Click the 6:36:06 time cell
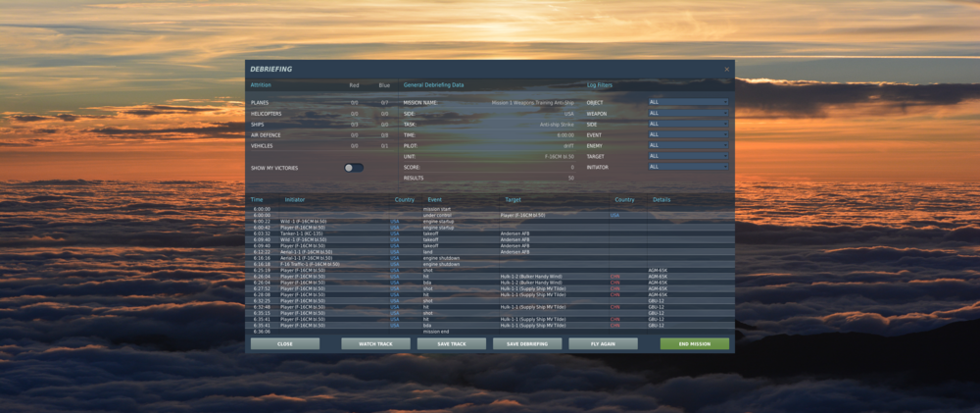 click(x=262, y=332)
